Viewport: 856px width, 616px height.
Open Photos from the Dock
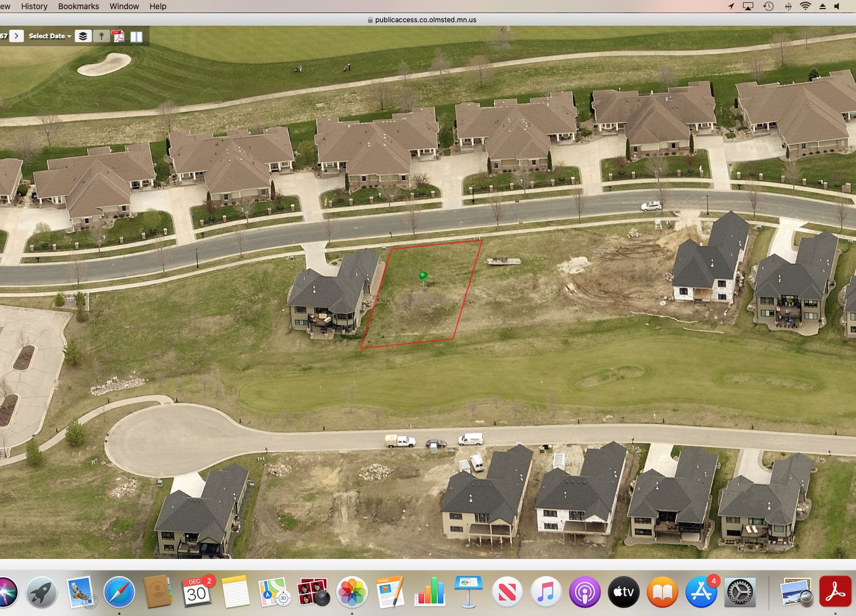(x=352, y=592)
